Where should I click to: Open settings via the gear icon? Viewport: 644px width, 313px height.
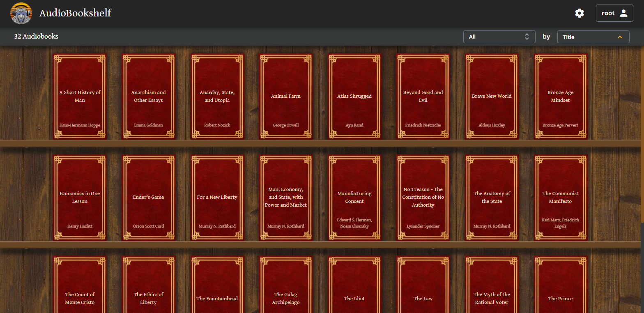[579, 13]
